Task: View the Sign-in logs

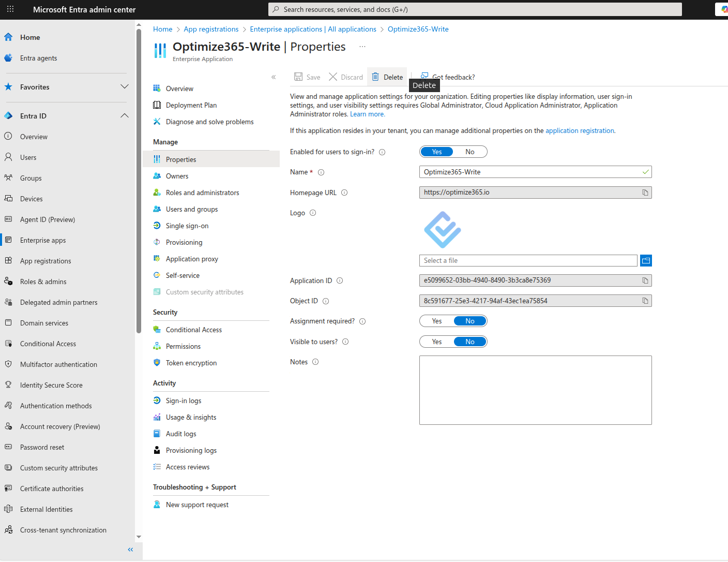Action: (x=184, y=400)
